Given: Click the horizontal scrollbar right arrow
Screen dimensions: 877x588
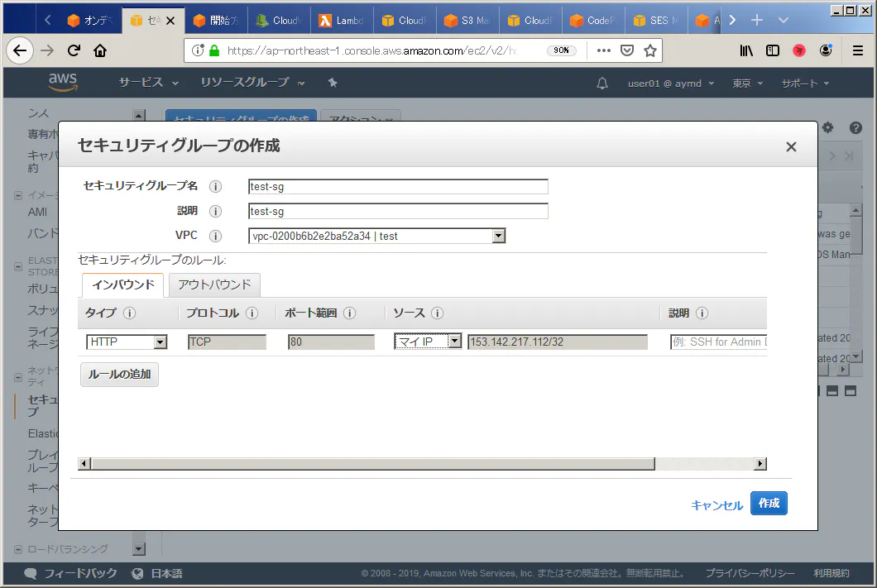Looking at the screenshot, I should pos(760,464).
